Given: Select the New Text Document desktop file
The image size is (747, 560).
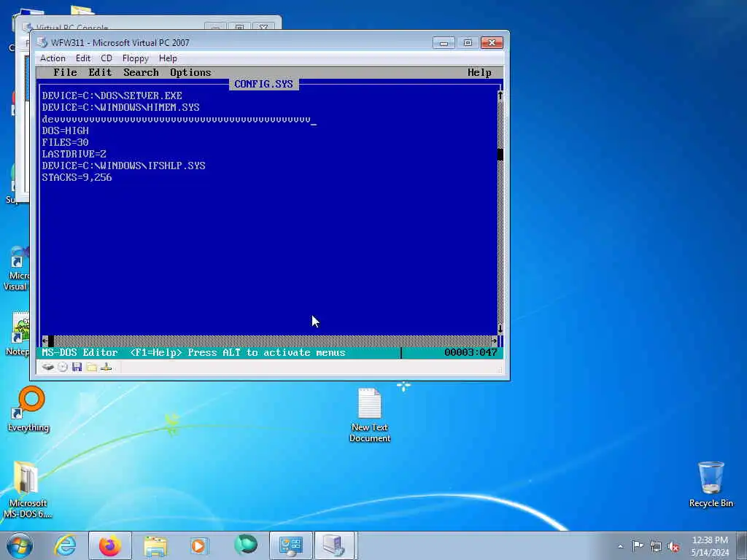Looking at the screenshot, I should point(370,415).
